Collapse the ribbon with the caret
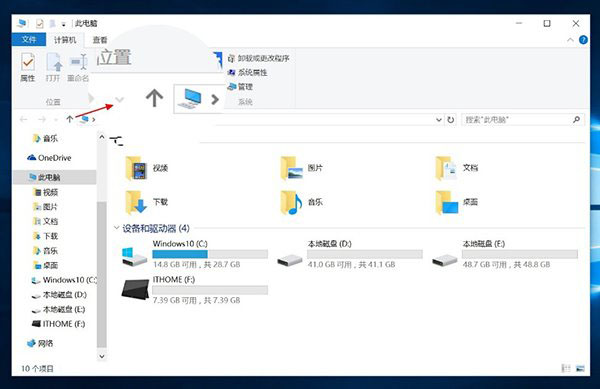Image resolution: width=600 pixels, height=389 pixels. tap(570, 40)
